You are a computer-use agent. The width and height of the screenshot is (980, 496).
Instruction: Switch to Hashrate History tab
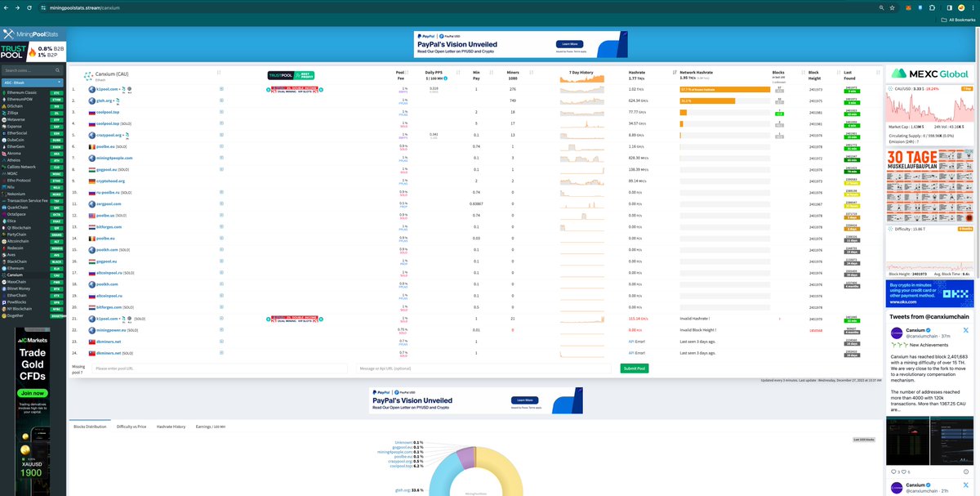(171, 427)
